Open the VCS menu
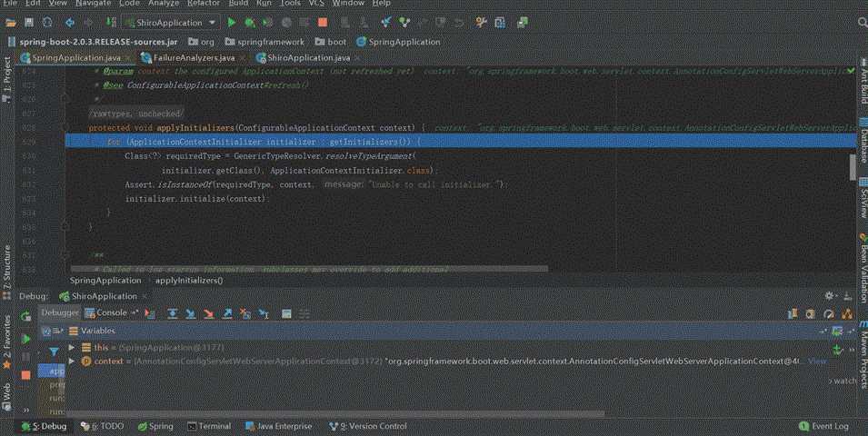 (x=316, y=3)
